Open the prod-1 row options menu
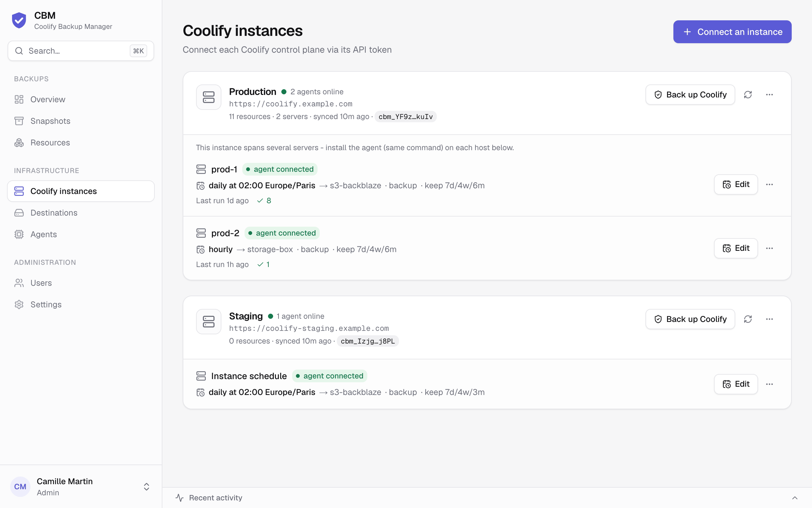This screenshot has height=508, width=812. [769, 184]
